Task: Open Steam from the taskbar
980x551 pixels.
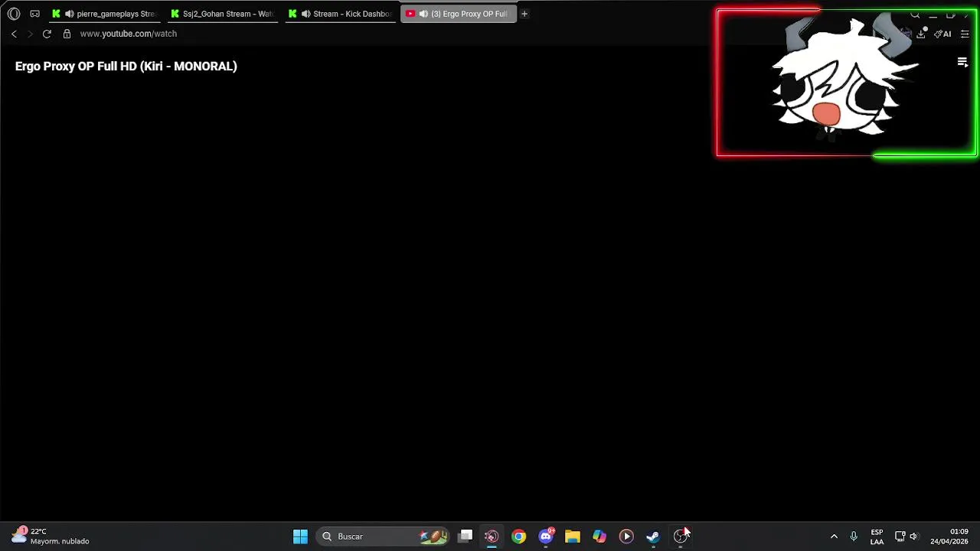Action: [x=653, y=536]
